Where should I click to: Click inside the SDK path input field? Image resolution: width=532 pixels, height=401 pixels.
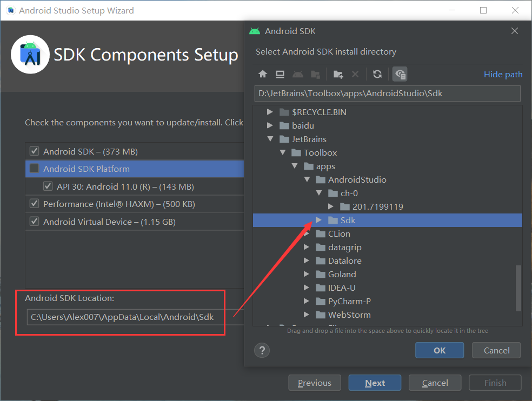click(387, 93)
